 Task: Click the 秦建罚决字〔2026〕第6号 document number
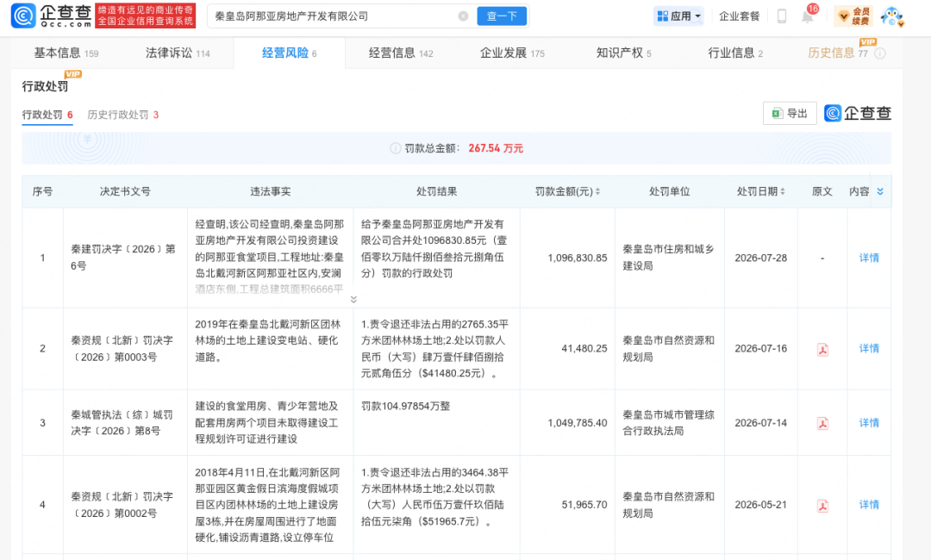(x=123, y=258)
